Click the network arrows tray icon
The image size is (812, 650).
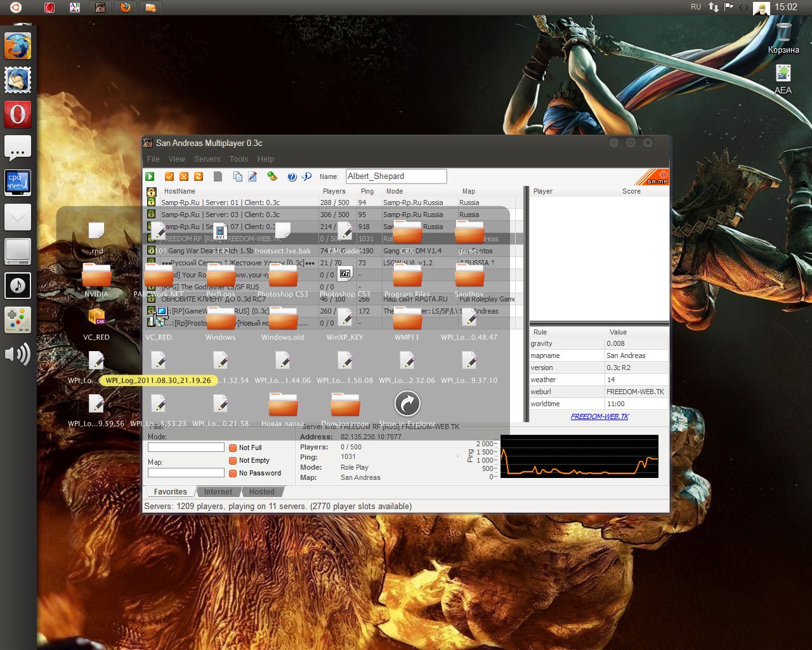(x=714, y=7)
